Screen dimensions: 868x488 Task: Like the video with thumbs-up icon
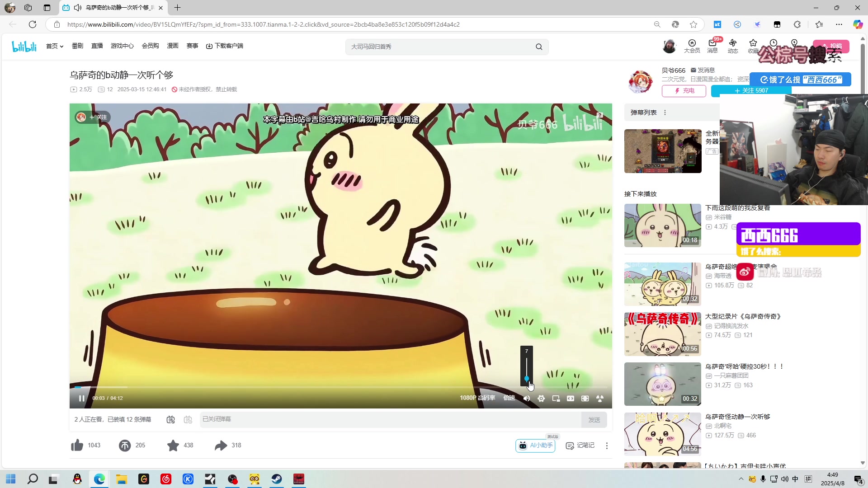coord(77,446)
